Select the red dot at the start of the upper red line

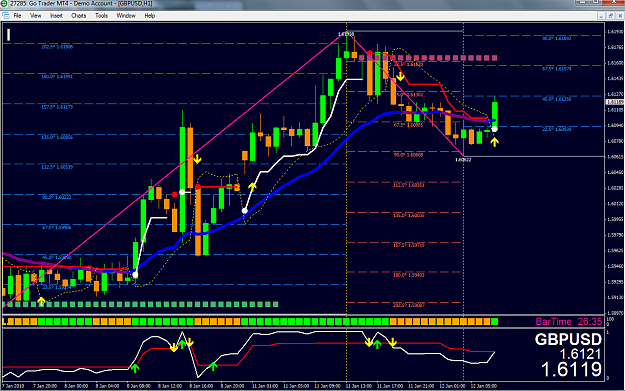[370, 53]
